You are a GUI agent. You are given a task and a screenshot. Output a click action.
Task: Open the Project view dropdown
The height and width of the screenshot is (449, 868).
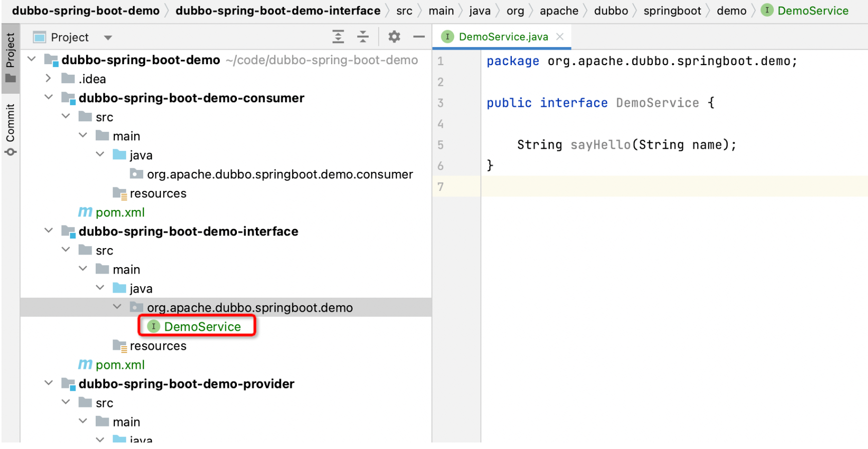(108, 38)
